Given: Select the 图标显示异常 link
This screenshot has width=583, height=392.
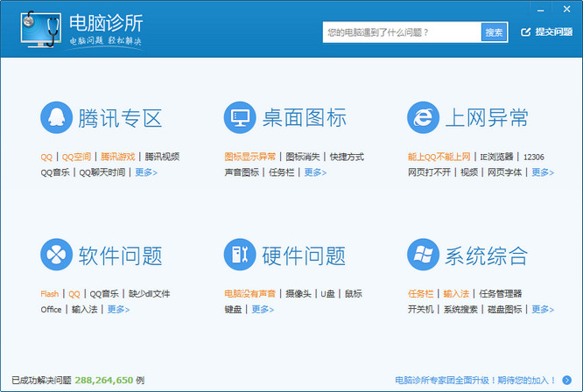Looking at the screenshot, I should tap(250, 157).
